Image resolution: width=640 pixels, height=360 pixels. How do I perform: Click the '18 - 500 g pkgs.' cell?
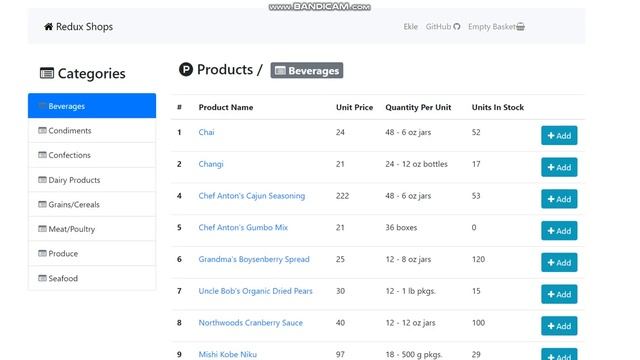tap(413, 354)
